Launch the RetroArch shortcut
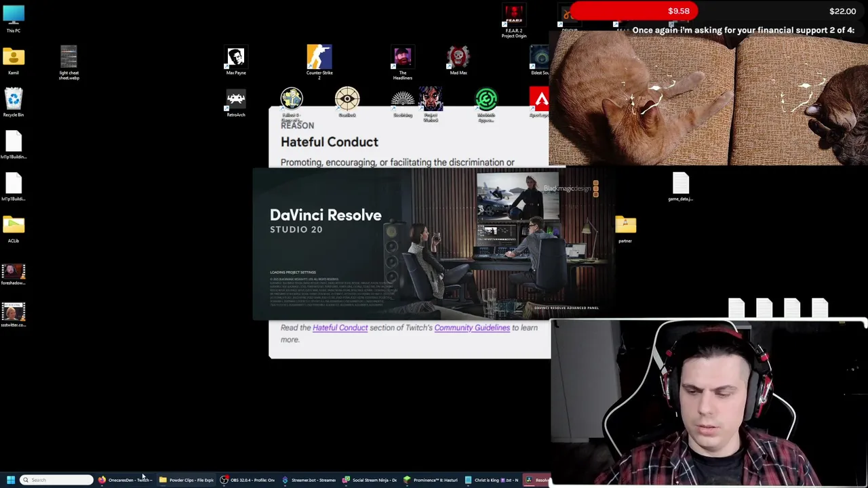 [236, 102]
